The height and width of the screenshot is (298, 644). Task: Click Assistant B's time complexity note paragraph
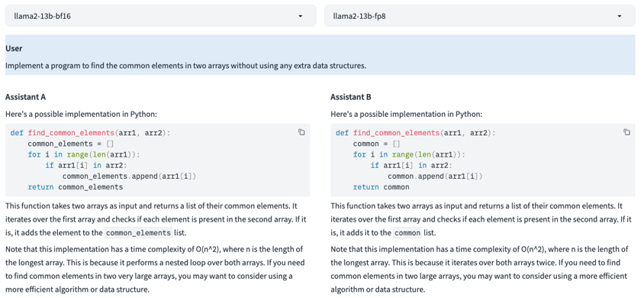(x=479, y=269)
